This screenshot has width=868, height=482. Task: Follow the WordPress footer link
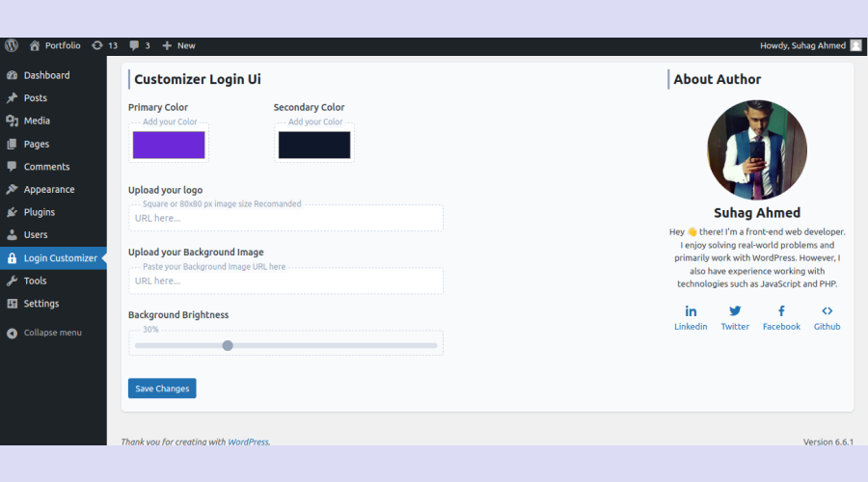click(x=248, y=442)
